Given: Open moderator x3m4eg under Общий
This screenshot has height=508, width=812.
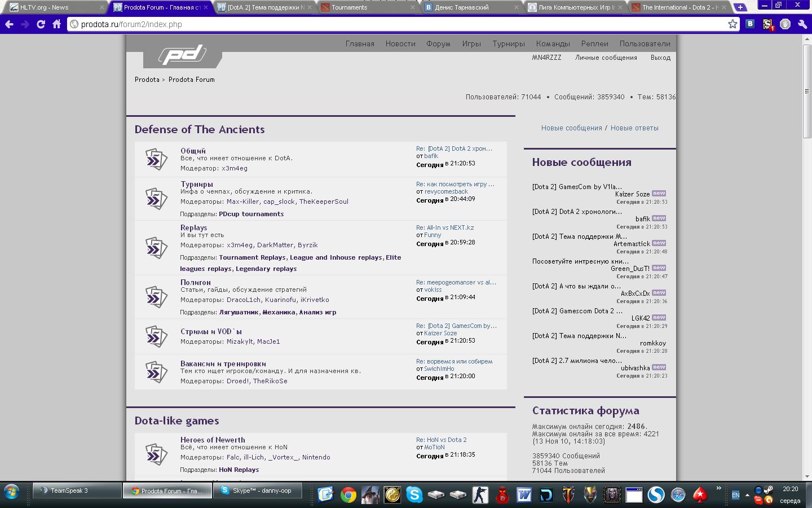Looking at the screenshot, I should [x=235, y=168].
